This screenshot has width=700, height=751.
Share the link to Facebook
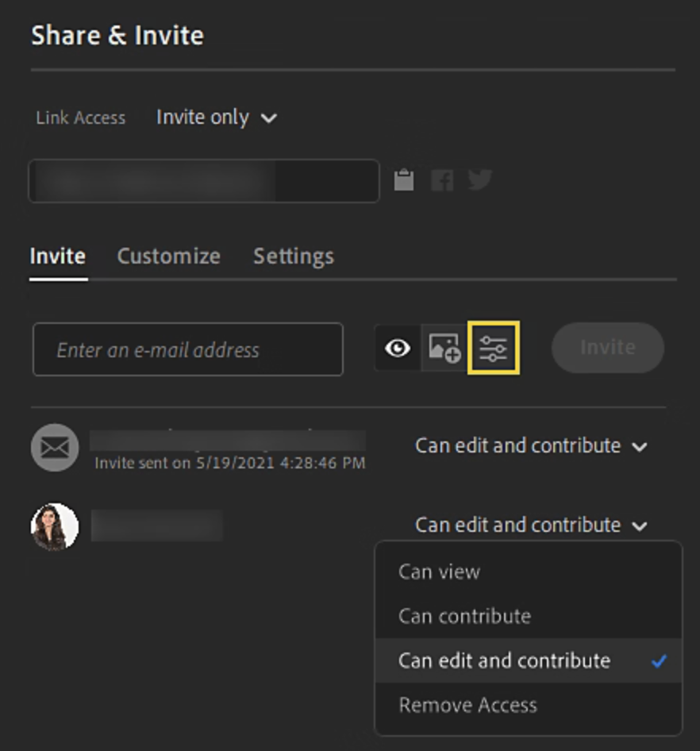(442, 180)
